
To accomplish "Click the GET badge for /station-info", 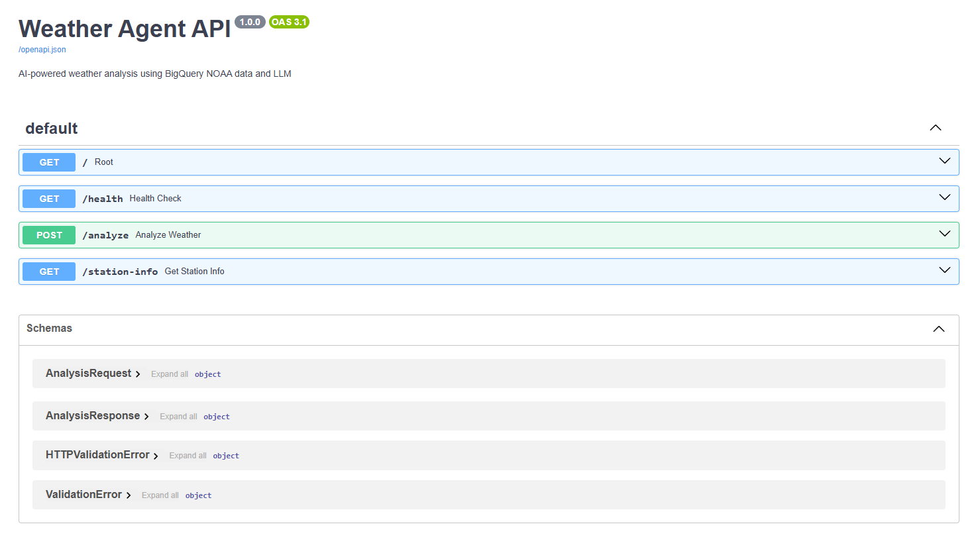I will tap(49, 272).
